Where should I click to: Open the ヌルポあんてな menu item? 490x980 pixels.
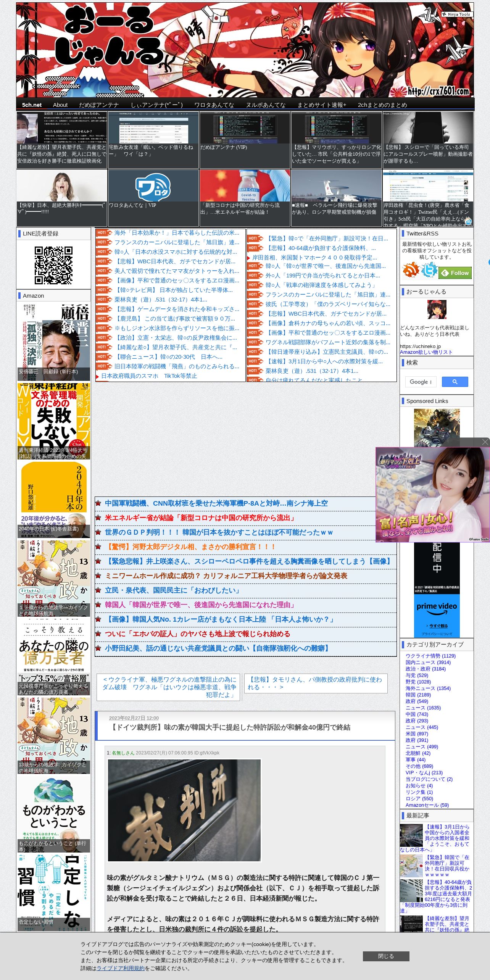(266, 105)
